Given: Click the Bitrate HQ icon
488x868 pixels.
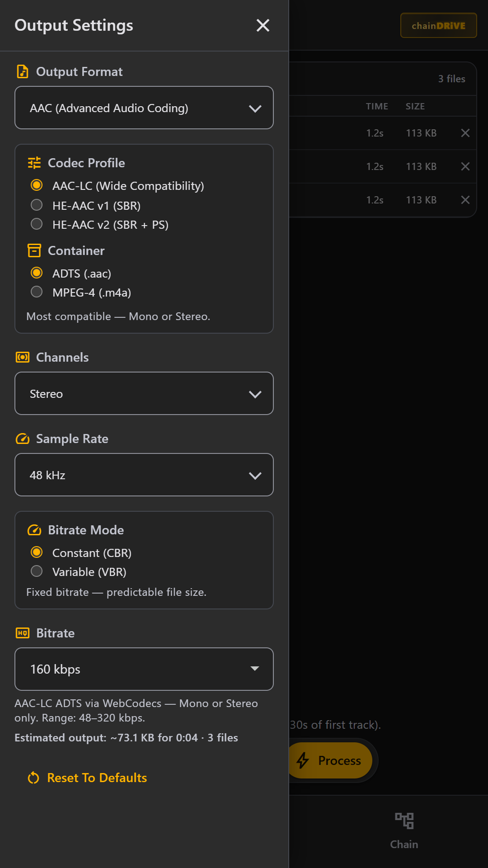Looking at the screenshot, I should point(22,633).
